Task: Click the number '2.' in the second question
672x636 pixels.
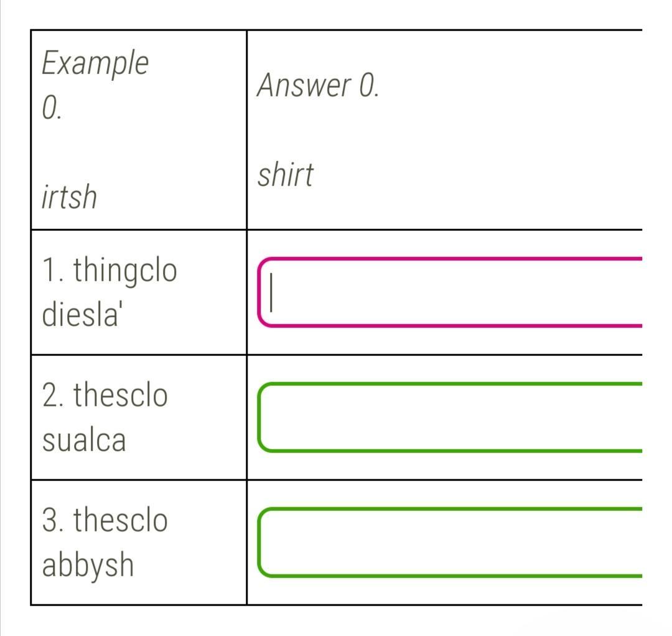Action: point(54,396)
